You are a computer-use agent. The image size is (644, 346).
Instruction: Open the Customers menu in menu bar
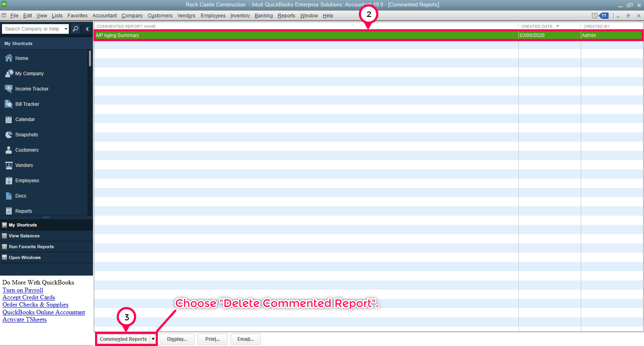click(x=160, y=16)
